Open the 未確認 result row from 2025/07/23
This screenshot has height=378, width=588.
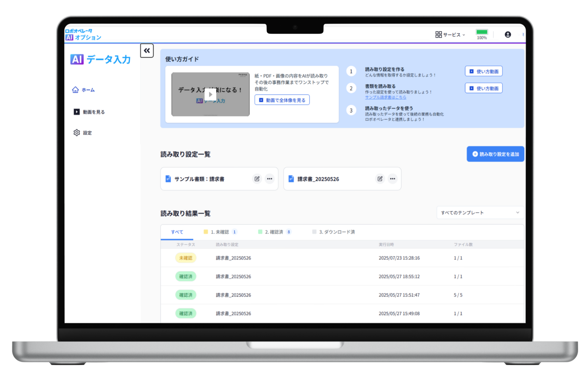pos(233,258)
